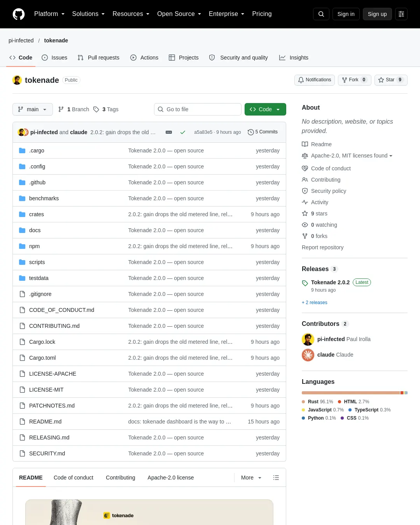Image resolution: width=420 pixels, height=525 pixels.
Task: Select the Python 0.1% language entry
Action: [x=319, y=418]
